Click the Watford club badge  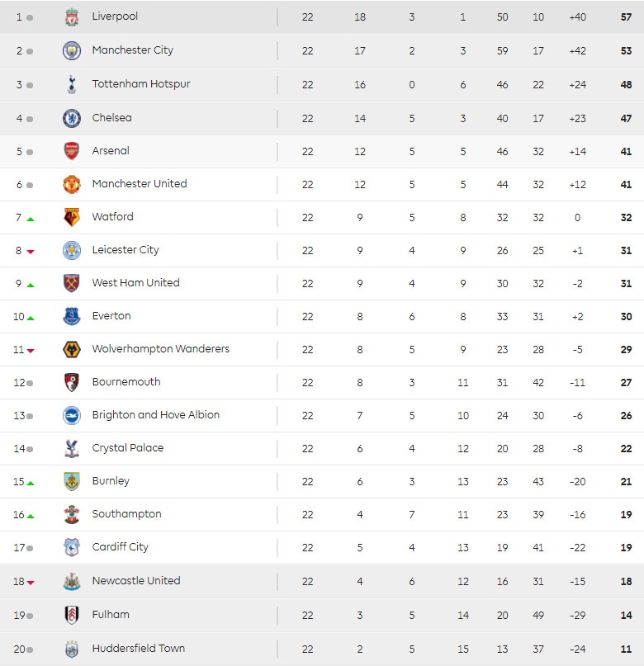click(x=72, y=217)
